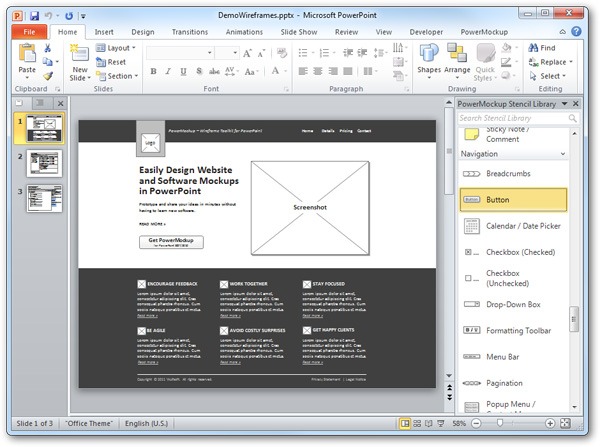Select Breadcrumbs stencil
The image size is (600, 447).
513,174
